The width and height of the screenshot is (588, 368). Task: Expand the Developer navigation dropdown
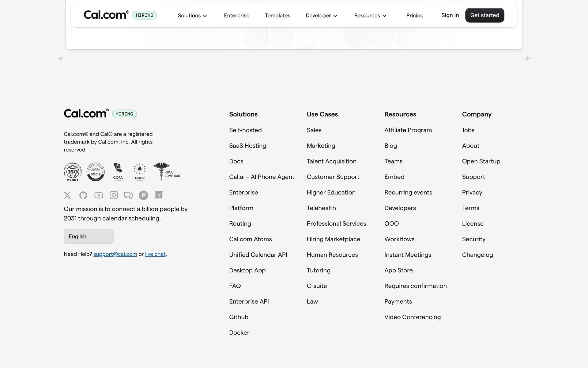point(321,16)
